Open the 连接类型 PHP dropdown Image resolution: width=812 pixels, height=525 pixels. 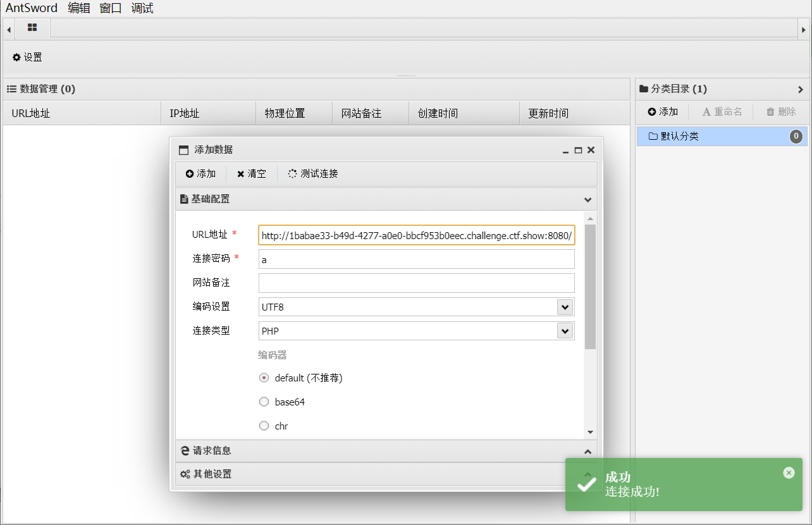(564, 331)
